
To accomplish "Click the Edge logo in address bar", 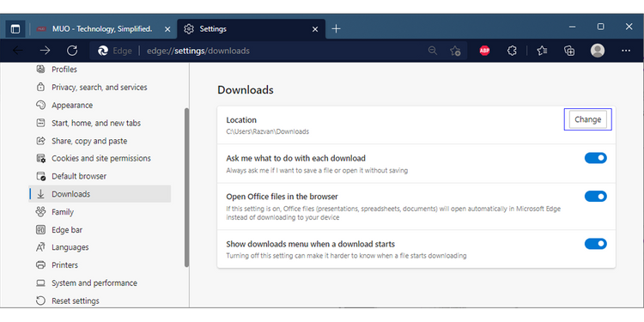I will [x=103, y=51].
